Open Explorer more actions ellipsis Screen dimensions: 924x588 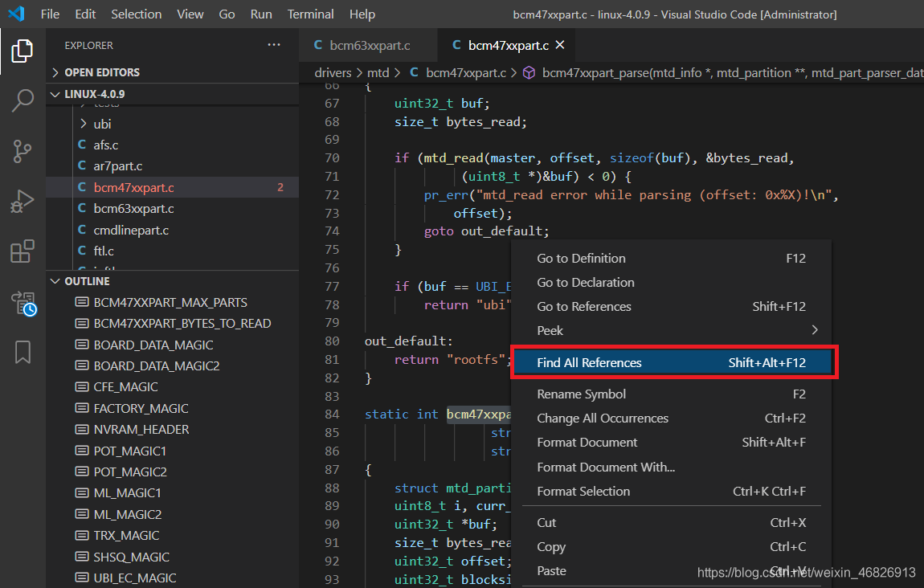[x=274, y=45]
